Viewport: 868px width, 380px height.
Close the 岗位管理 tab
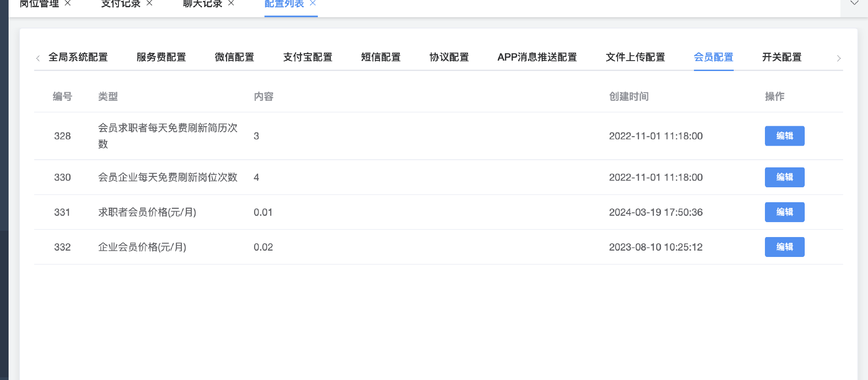(x=68, y=3)
